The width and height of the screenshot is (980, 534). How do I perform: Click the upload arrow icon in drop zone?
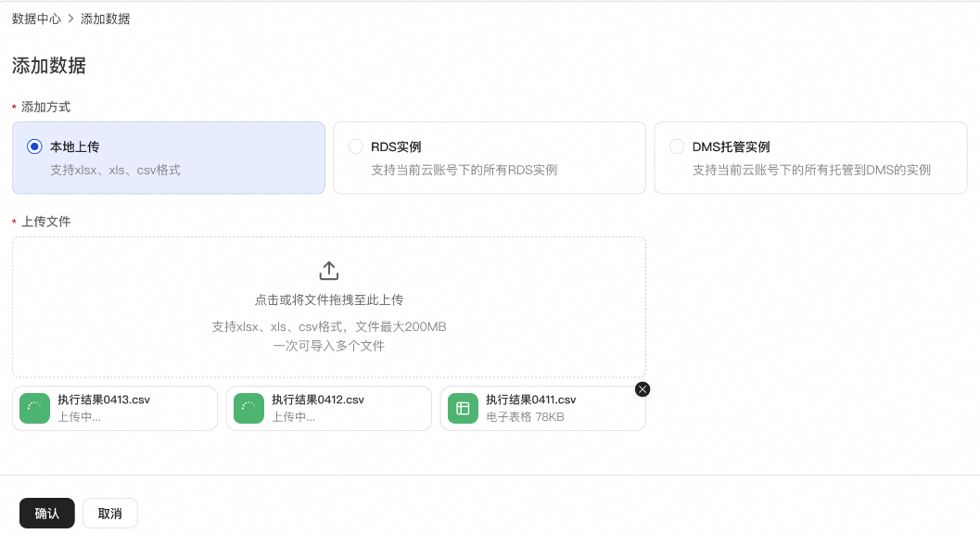[x=329, y=271]
